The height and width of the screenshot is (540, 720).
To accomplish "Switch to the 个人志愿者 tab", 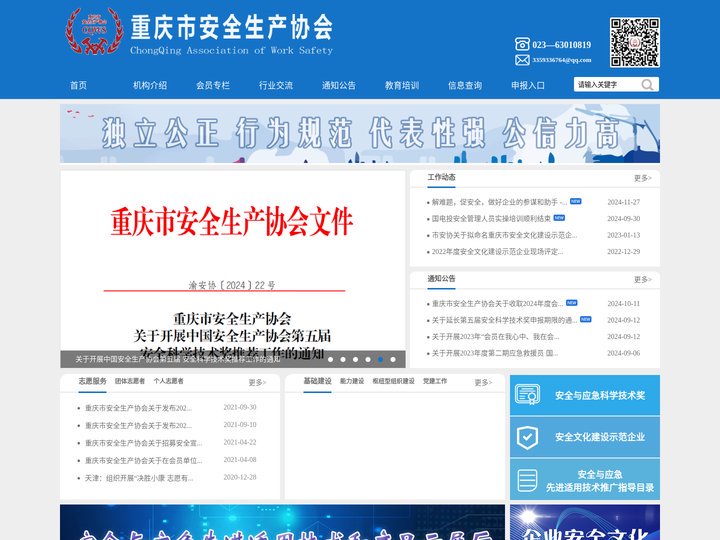I will point(169,381).
